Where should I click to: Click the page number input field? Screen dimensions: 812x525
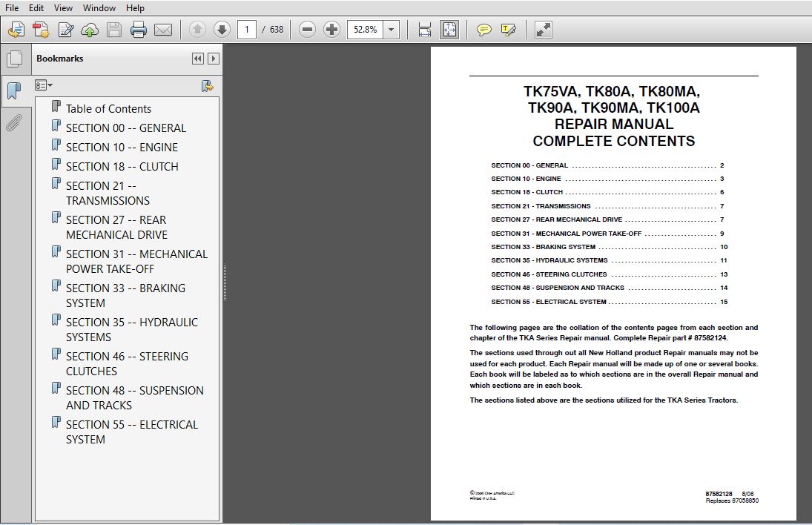[x=247, y=30]
